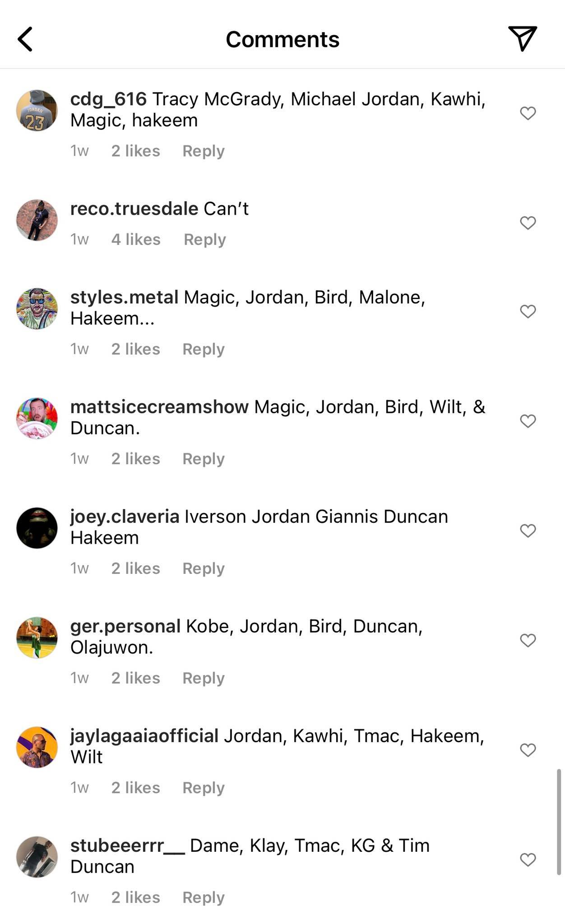Like joey.claveria's comment
The height and width of the screenshot is (924, 565).
tap(528, 530)
